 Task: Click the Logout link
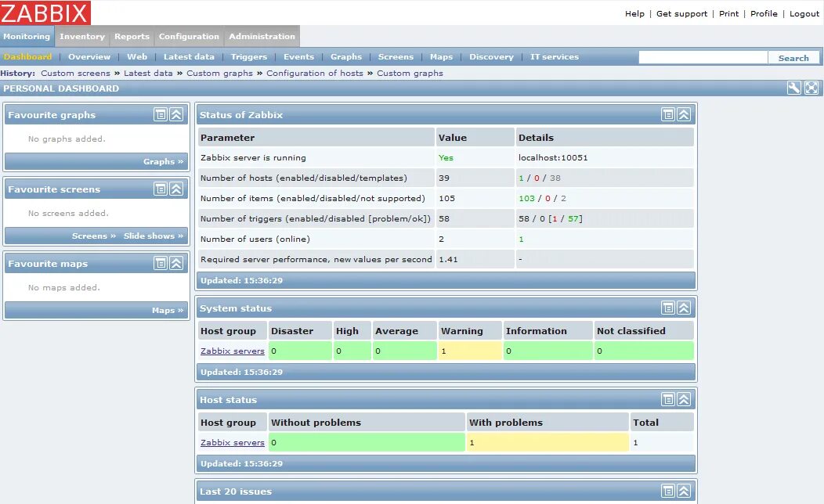coord(804,13)
